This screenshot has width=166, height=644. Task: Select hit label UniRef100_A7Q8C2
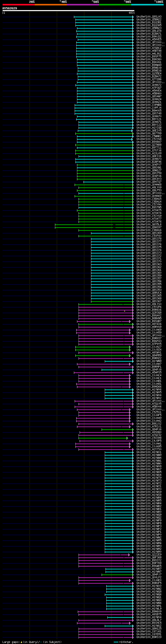click(x=149, y=48)
